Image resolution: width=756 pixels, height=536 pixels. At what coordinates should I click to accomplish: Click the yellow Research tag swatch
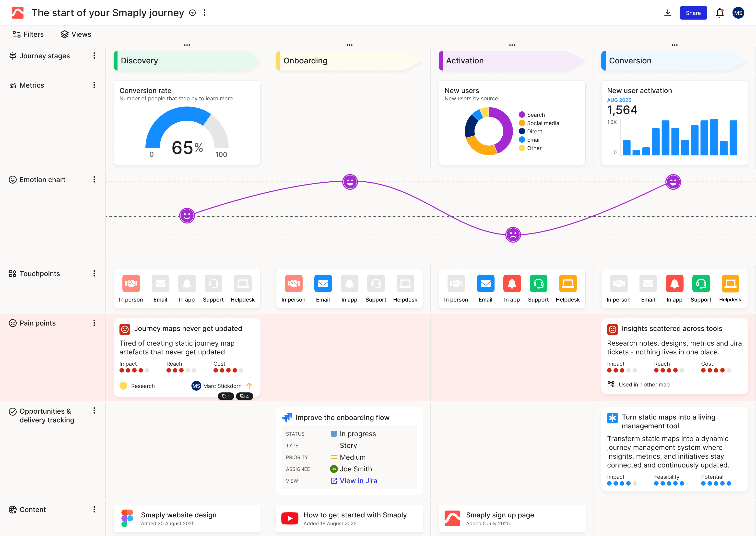point(123,386)
